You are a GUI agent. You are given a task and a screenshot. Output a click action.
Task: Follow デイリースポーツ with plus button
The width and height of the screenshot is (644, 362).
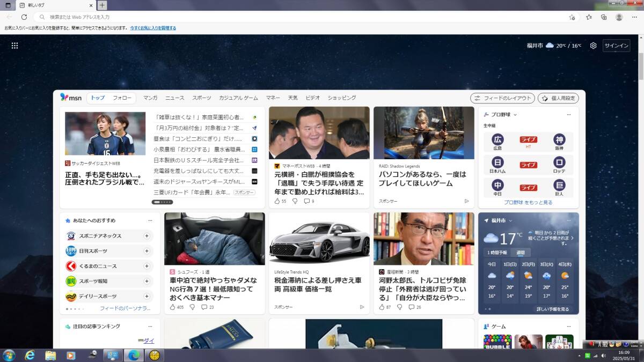coord(147,296)
